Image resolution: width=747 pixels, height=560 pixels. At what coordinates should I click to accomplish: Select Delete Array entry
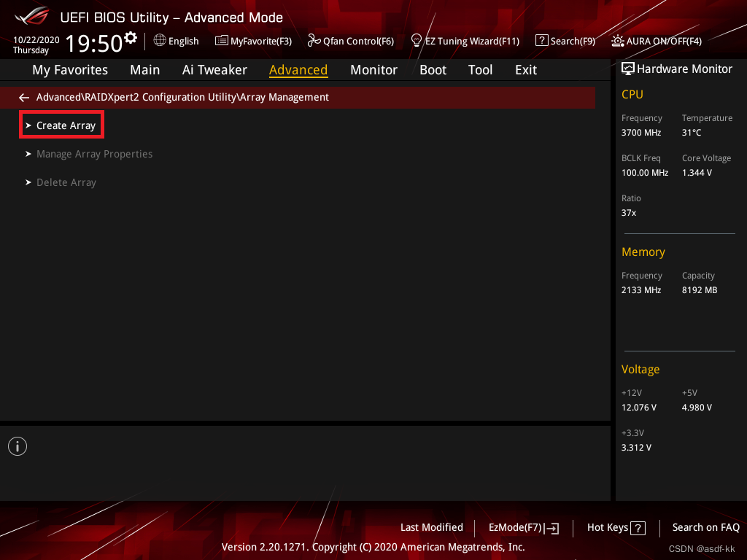66,182
